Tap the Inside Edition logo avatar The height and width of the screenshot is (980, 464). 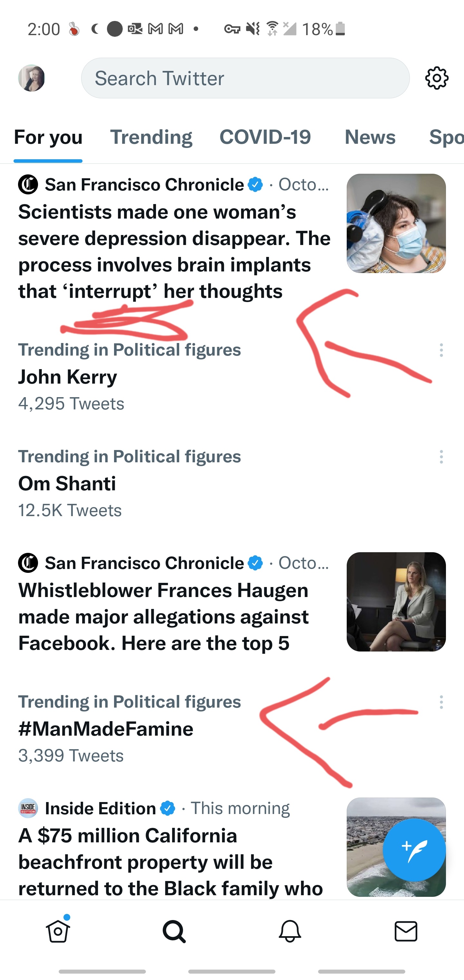pyautogui.click(x=28, y=808)
